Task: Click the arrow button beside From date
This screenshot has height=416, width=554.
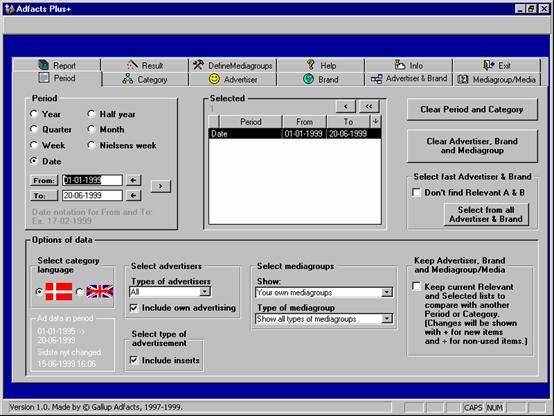Action: tap(133, 180)
